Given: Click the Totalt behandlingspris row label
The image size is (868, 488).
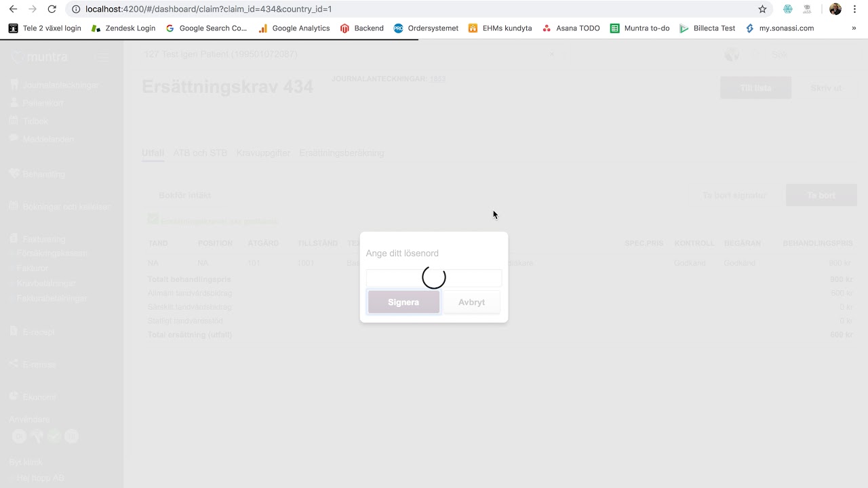Looking at the screenshot, I should coord(189,279).
